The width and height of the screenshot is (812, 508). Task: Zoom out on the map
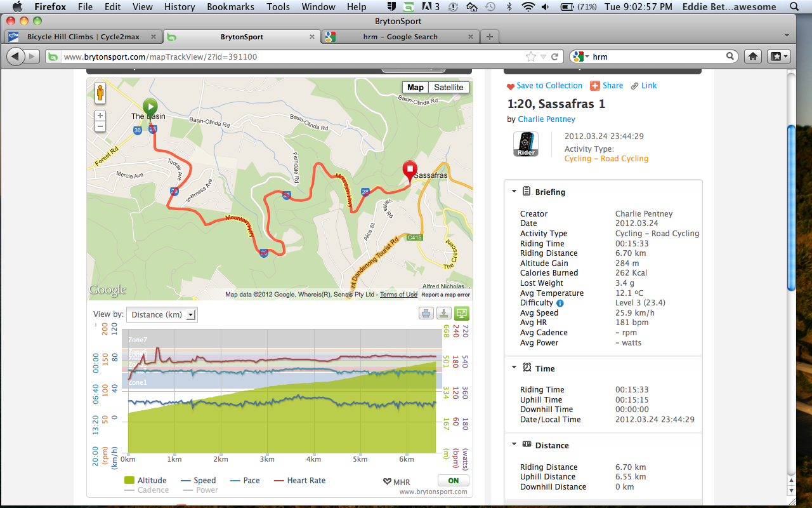[100, 126]
